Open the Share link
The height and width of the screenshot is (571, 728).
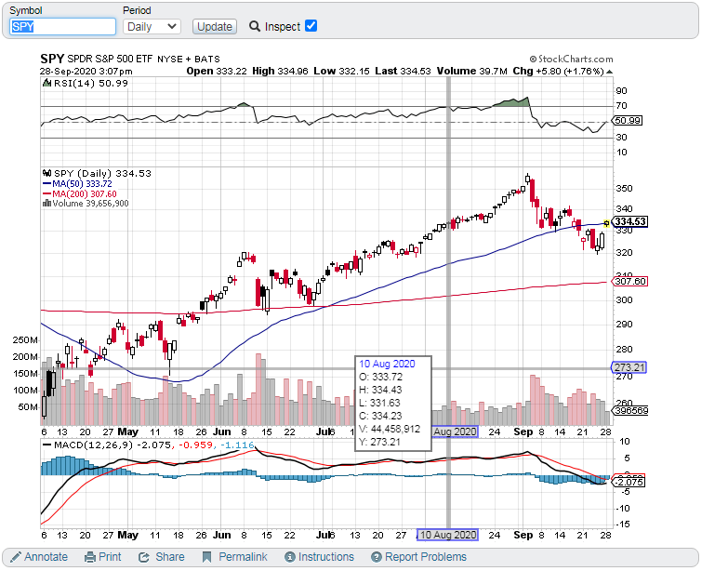click(170, 557)
